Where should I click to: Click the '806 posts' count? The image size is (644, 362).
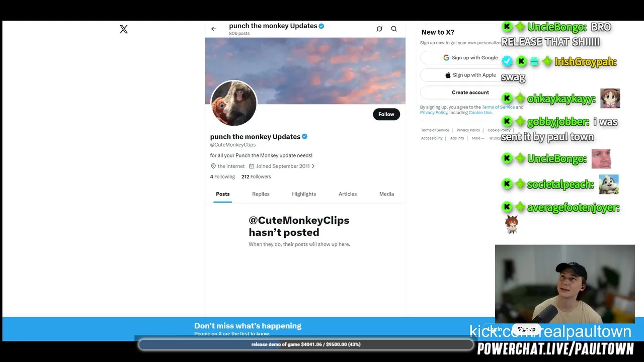click(239, 34)
